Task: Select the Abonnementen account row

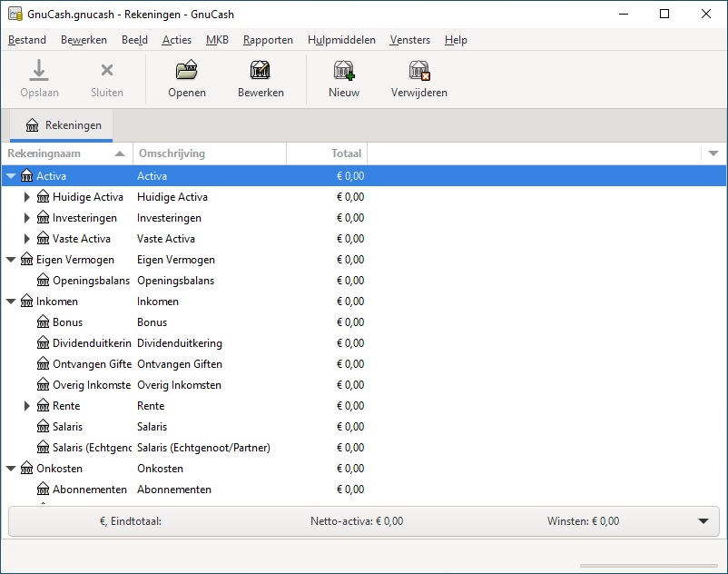Action: coord(90,490)
